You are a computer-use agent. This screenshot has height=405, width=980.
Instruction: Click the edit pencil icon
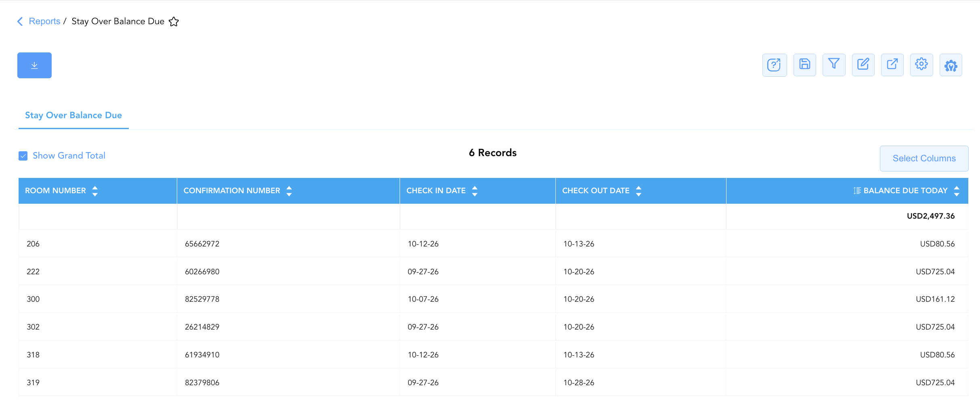(863, 65)
